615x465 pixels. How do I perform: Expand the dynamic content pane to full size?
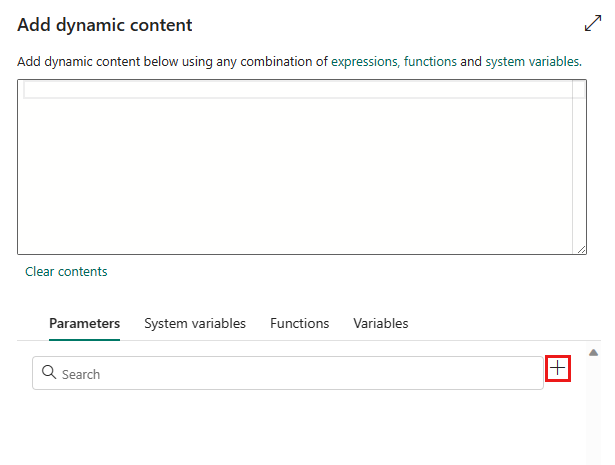point(592,25)
